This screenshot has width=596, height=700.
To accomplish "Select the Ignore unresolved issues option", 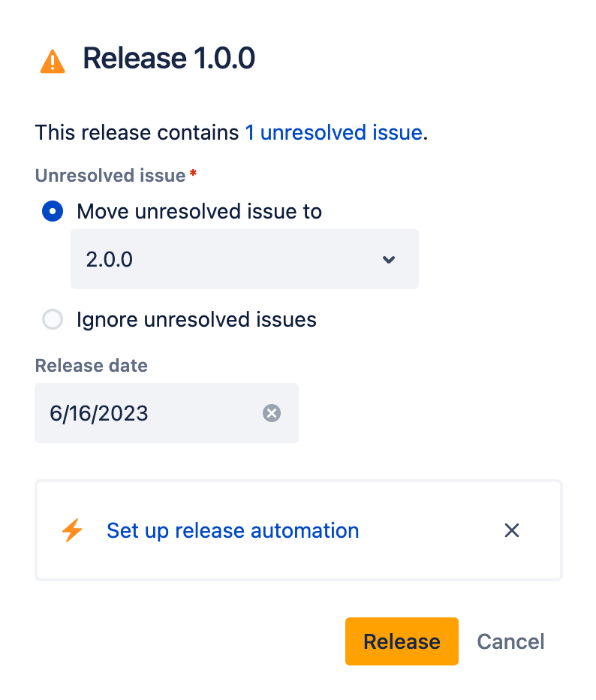I will (x=53, y=319).
